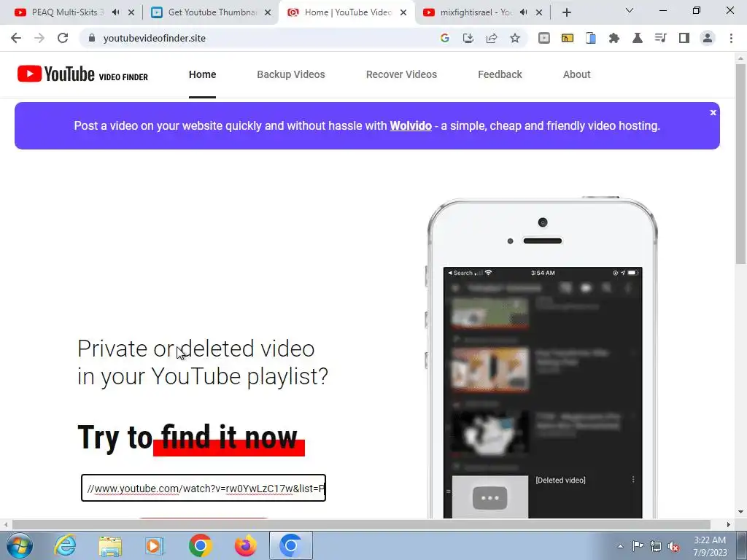Image resolution: width=747 pixels, height=560 pixels.
Task: Open the Extensions puzzle icon
Action: coord(614,38)
